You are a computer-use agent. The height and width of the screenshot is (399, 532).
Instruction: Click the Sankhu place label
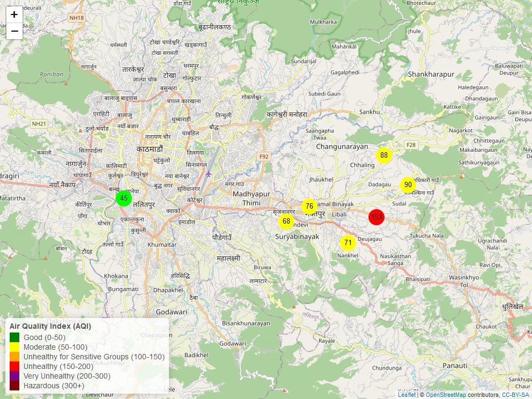[x=370, y=112]
